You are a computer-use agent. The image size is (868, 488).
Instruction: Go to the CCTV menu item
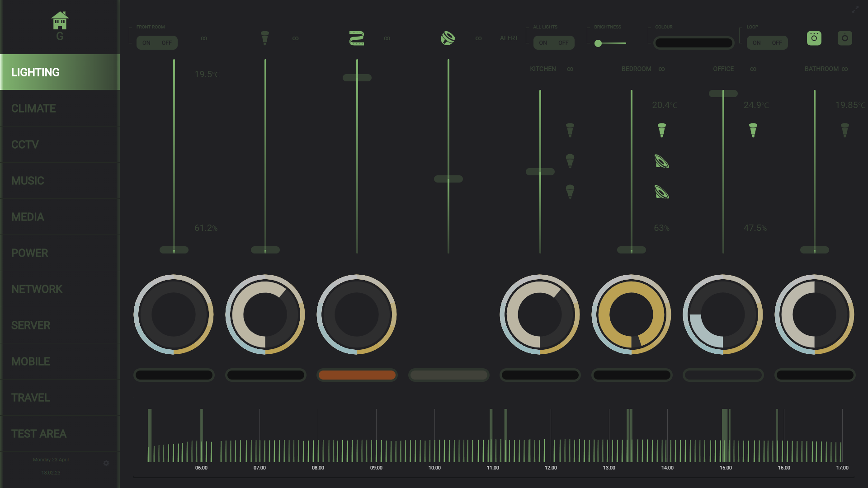[25, 145]
